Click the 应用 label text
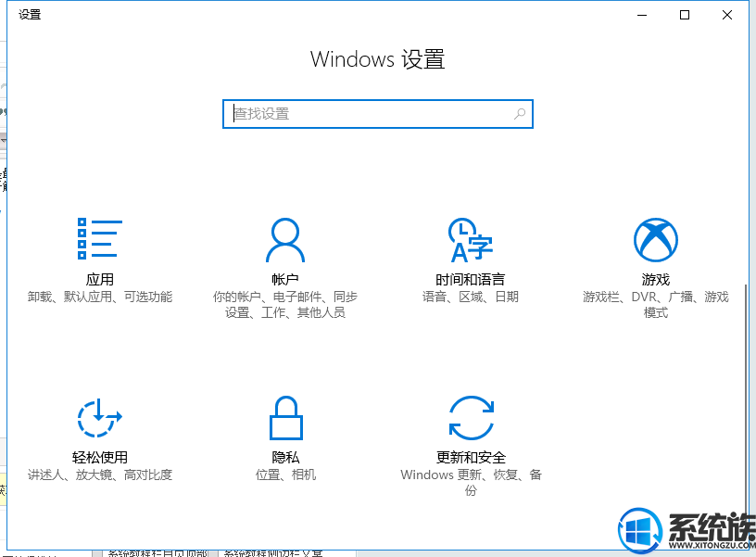The width and height of the screenshot is (756, 557). coord(100,279)
